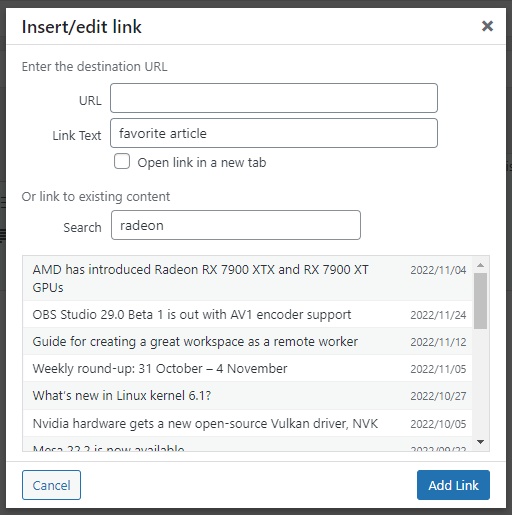Image resolution: width=512 pixels, height=515 pixels.
Task: Enable Open link in a new tab
Action: click(x=122, y=161)
